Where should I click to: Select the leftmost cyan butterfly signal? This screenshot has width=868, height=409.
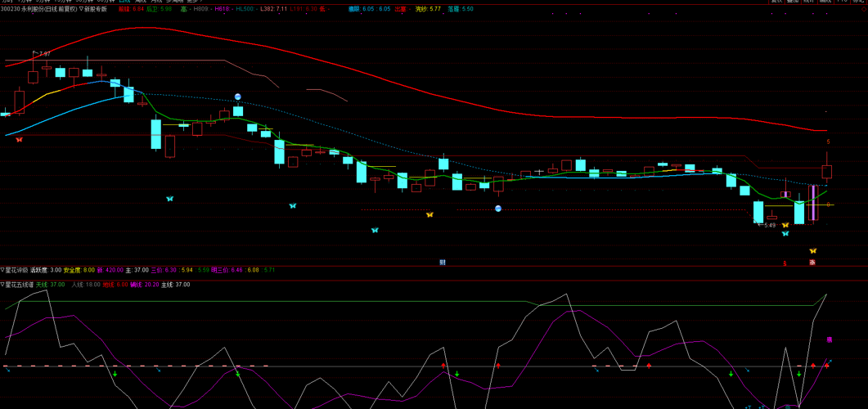coord(170,199)
